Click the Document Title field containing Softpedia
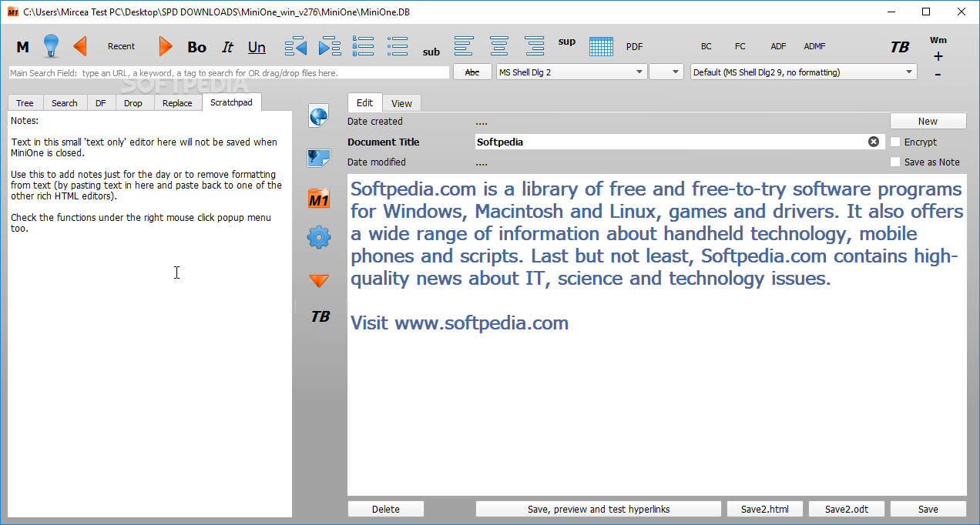 [680, 142]
